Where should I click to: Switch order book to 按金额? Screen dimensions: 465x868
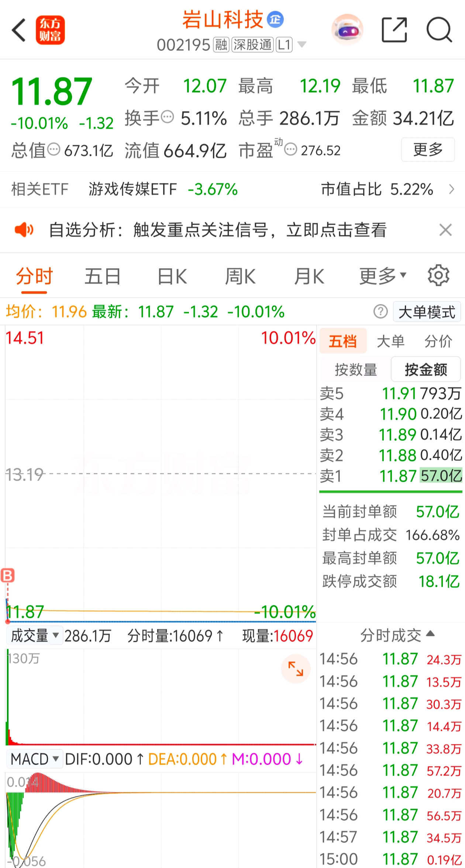[x=426, y=369]
